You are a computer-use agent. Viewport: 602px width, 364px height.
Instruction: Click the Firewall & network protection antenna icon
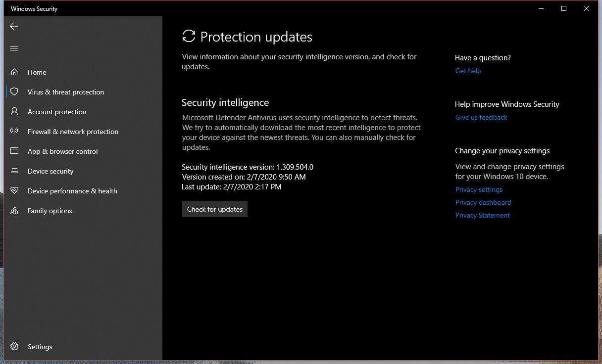click(x=14, y=131)
